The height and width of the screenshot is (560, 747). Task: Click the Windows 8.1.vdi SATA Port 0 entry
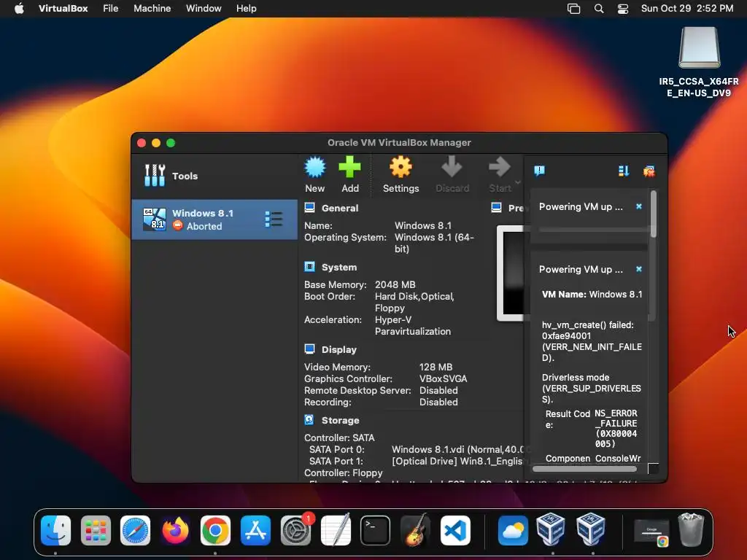tap(457, 449)
